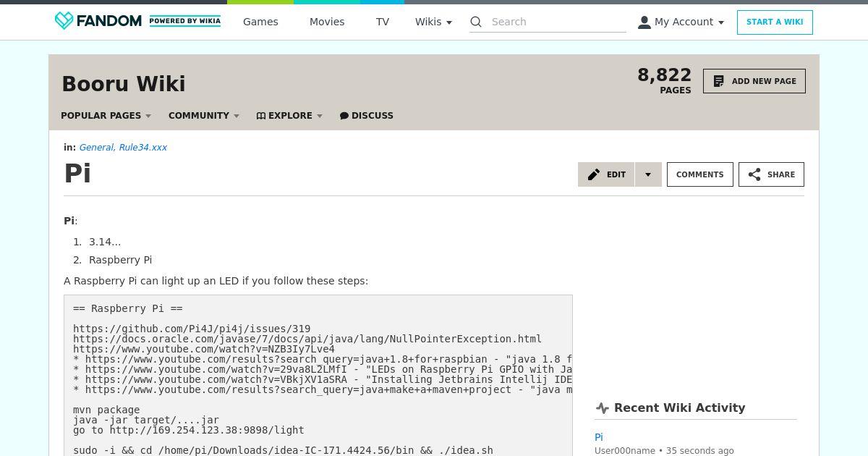Open the Wikis dropdown menu
Image resolution: width=868 pixels, height=456 pixels.
click(x=433, y=22)
